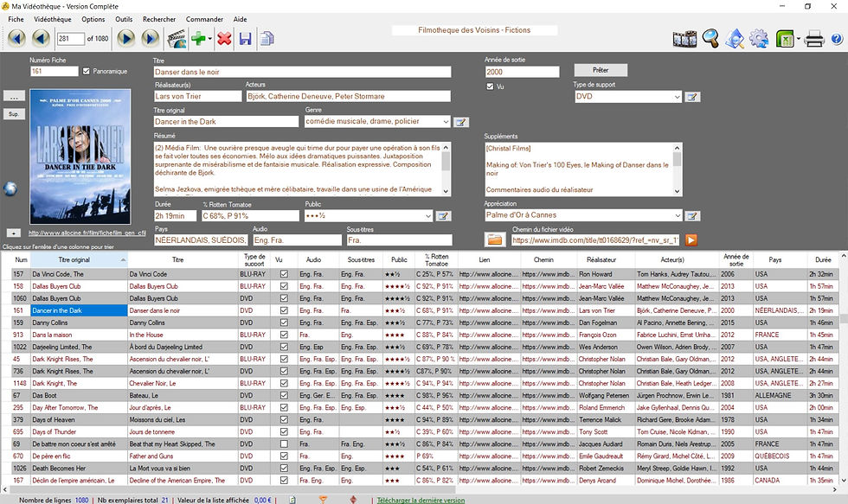Go to the previous record arrow
The image size is (848, 504).
click(42, 38)
